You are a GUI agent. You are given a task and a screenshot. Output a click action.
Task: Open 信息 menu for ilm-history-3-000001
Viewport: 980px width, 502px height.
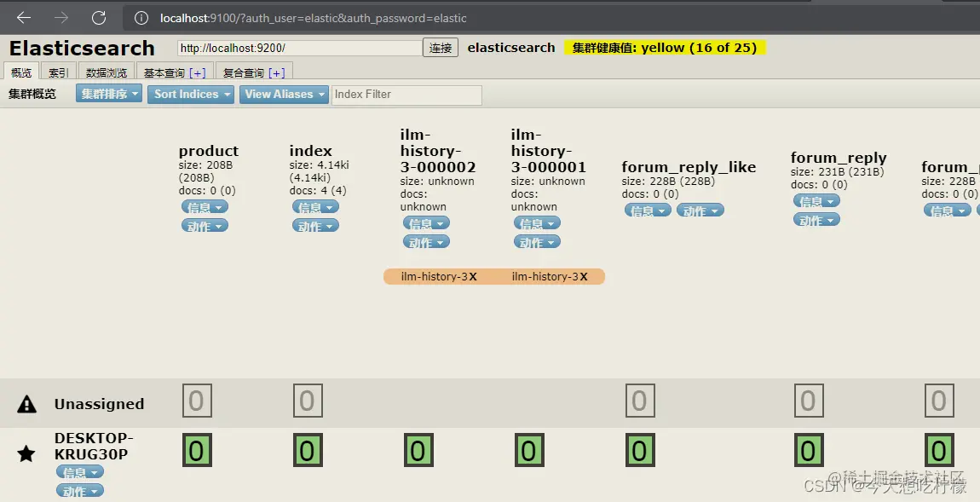coord(537,223)
